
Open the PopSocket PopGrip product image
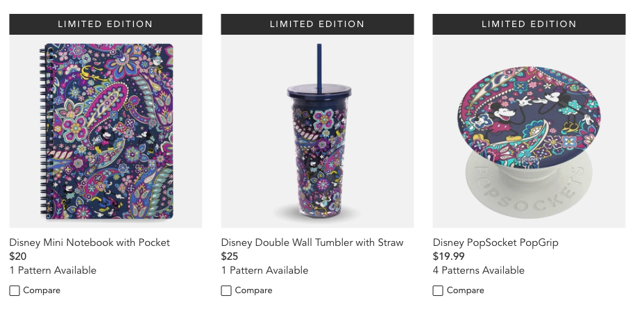point(529,131)
